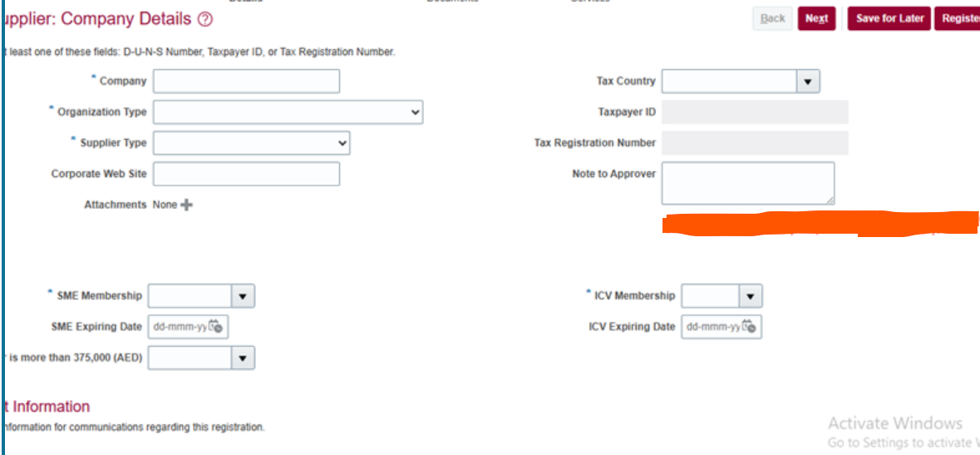Screen dimensions: 980x455
Task: Click inside the Note to Approver box
Action: (x=748, y=183)
